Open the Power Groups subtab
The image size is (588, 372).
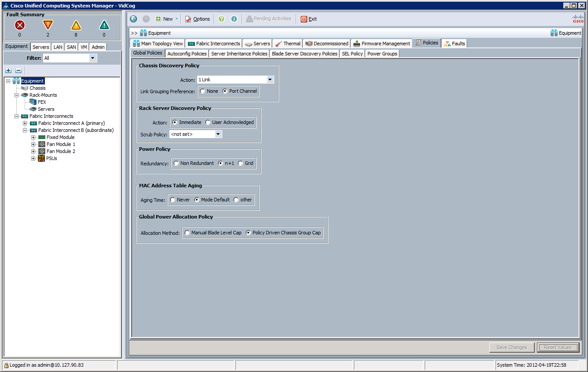click(382, 54)
